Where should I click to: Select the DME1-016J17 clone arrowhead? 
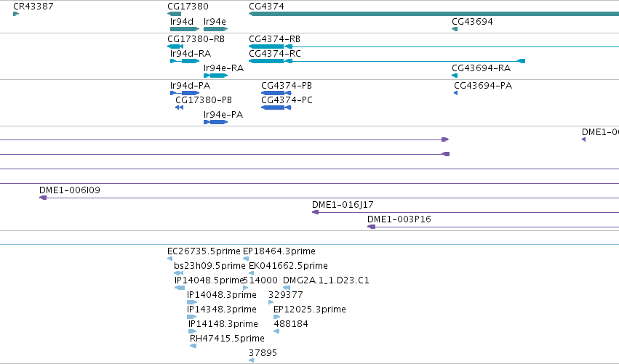pos(316,212)
